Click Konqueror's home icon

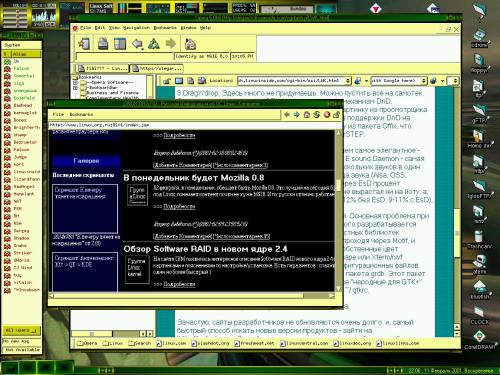point(307,115)
